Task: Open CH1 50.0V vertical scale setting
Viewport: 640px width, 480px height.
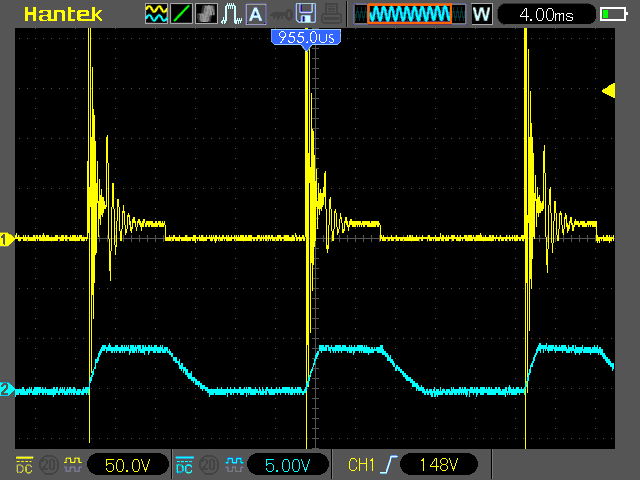Action: 126,465
